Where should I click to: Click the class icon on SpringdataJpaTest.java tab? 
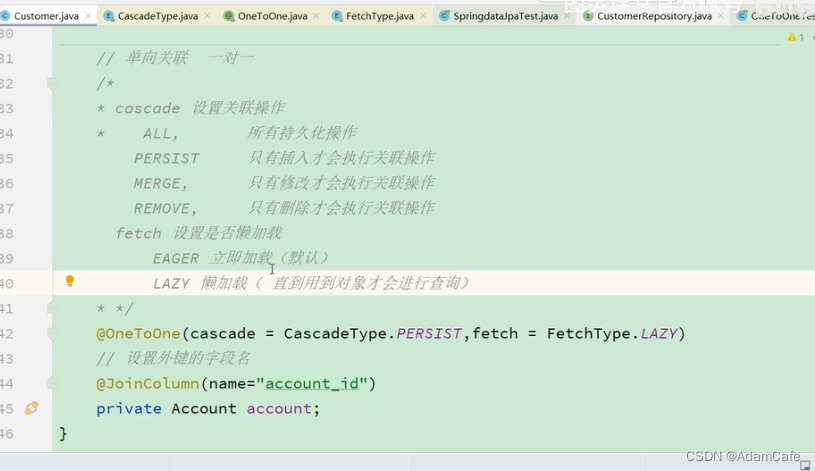444,16
